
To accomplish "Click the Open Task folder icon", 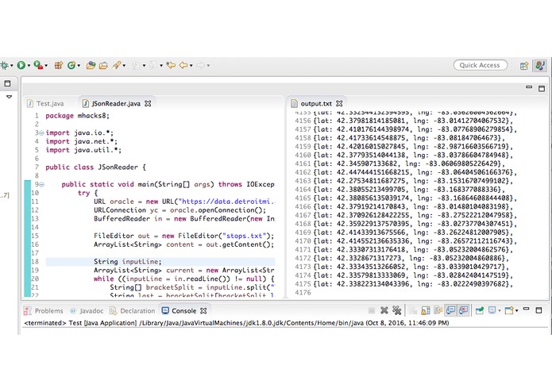I will coord(103,65).
